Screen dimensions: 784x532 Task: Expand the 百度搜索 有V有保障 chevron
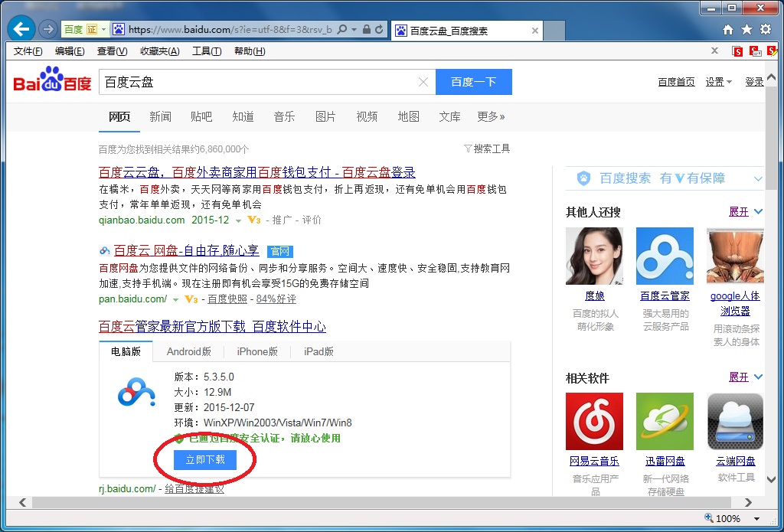click(x=758, y=179)
